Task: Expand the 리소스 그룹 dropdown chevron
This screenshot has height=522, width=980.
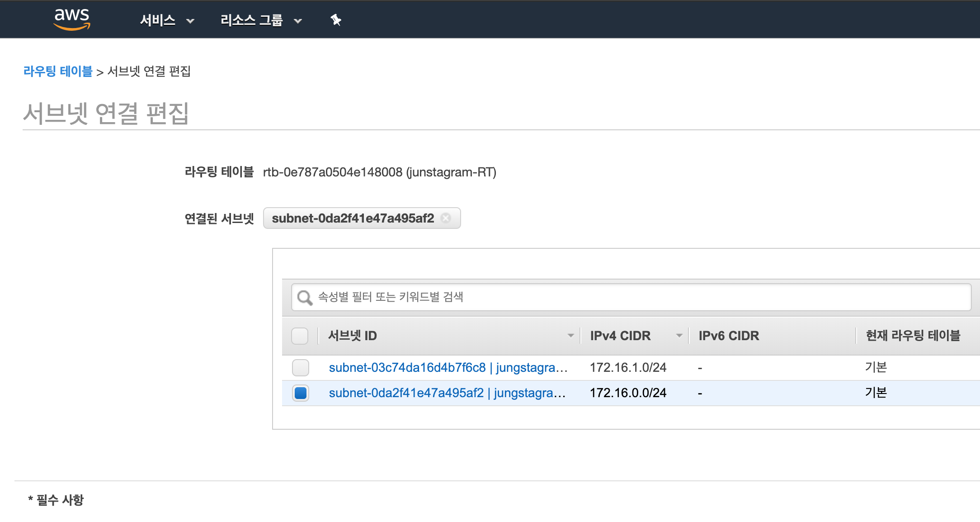Action: [x=298, y=21]
